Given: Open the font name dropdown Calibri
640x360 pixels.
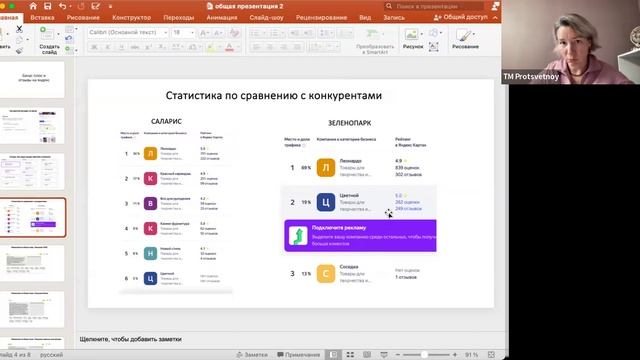Looking at the screenshot, I should (165, 32).
